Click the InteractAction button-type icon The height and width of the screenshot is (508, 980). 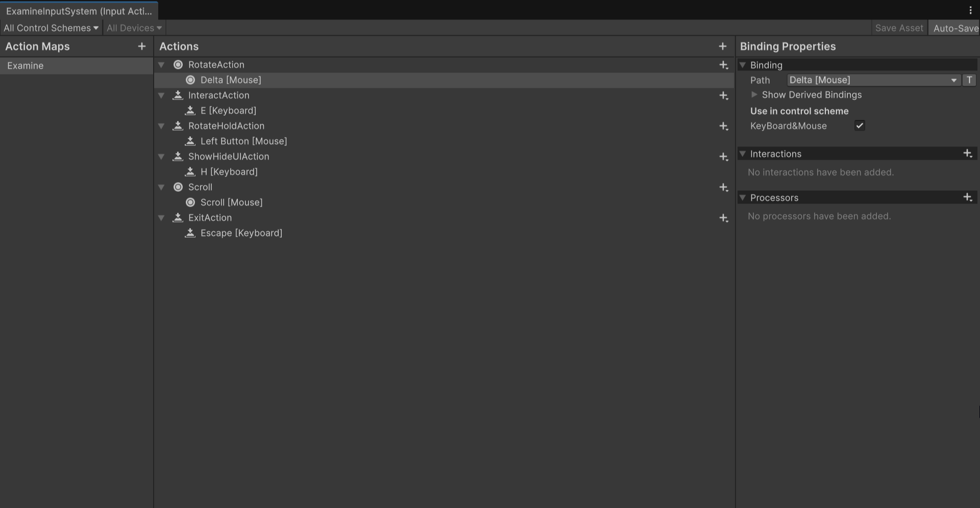178,95
